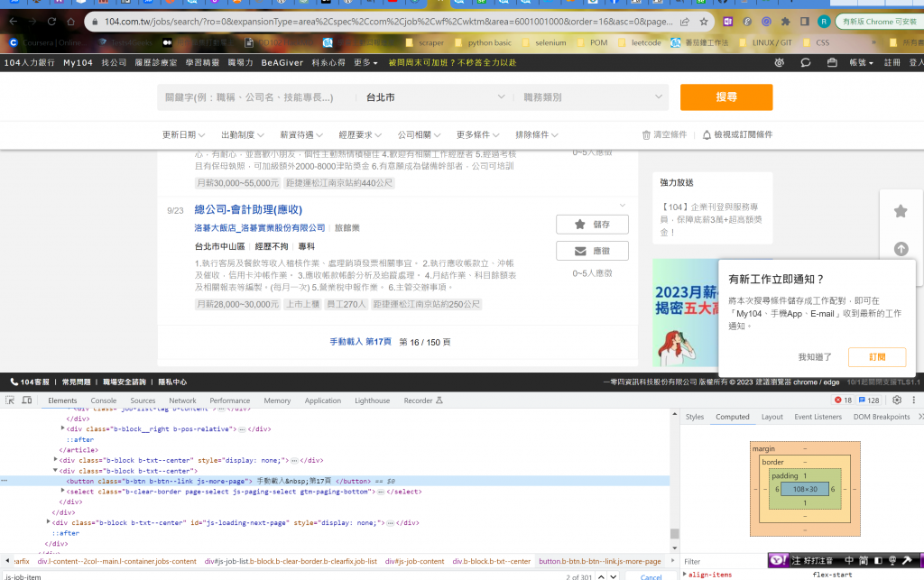Open the 薪資待遇 filter dropdown
The width and height of the screenshot is (924, 580).
pyautogui.click(x=301, y=134)
